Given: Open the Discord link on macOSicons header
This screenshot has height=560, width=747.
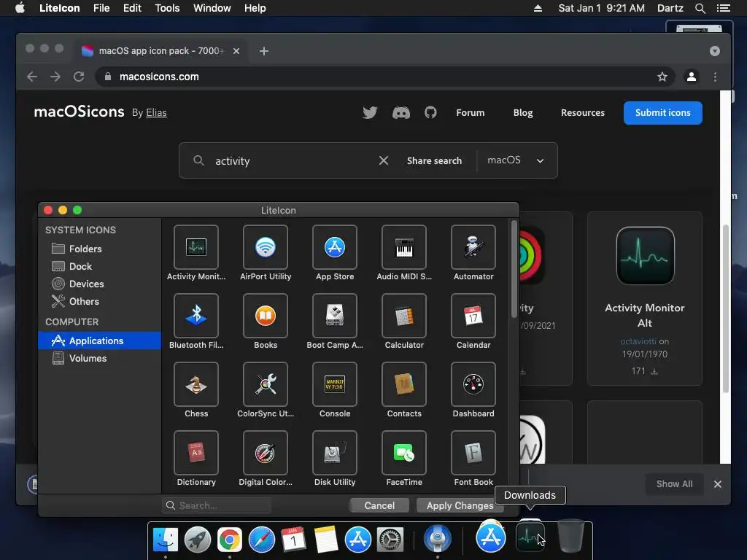Looking at the screenshot, I should click(401, 113).
